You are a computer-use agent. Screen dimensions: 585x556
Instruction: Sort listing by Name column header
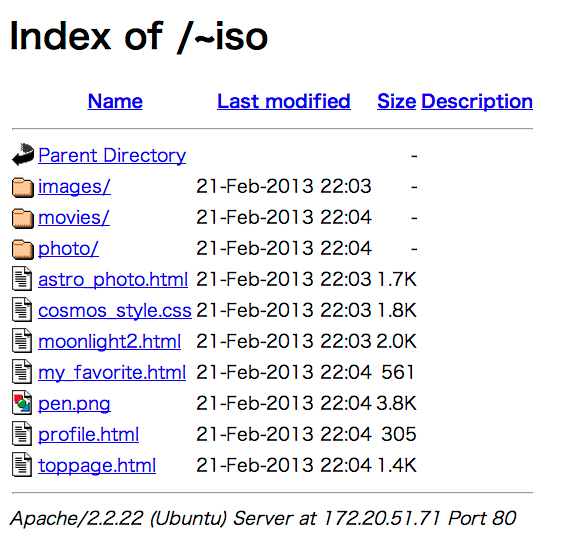tap(115, 101)
